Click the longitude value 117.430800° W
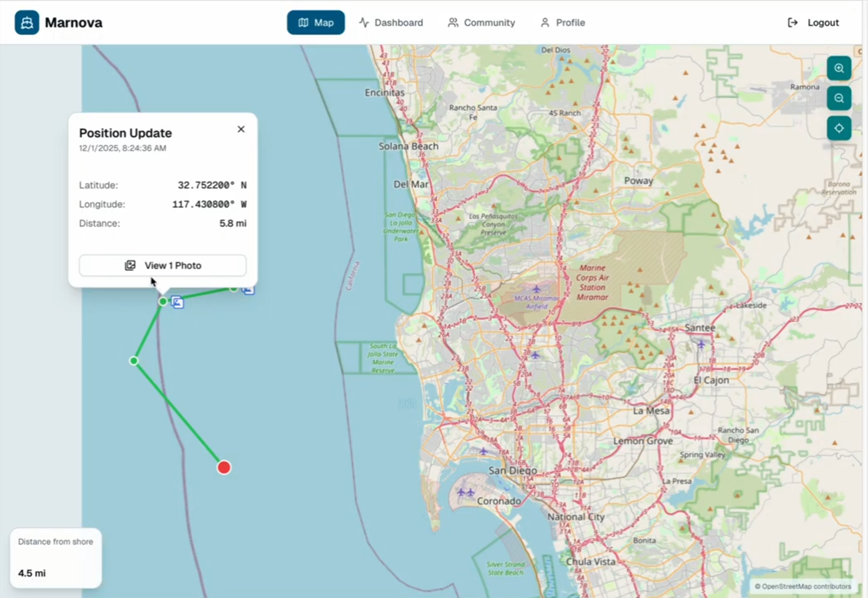The width and height of the screenshot is (868, 598). (209, 204)
